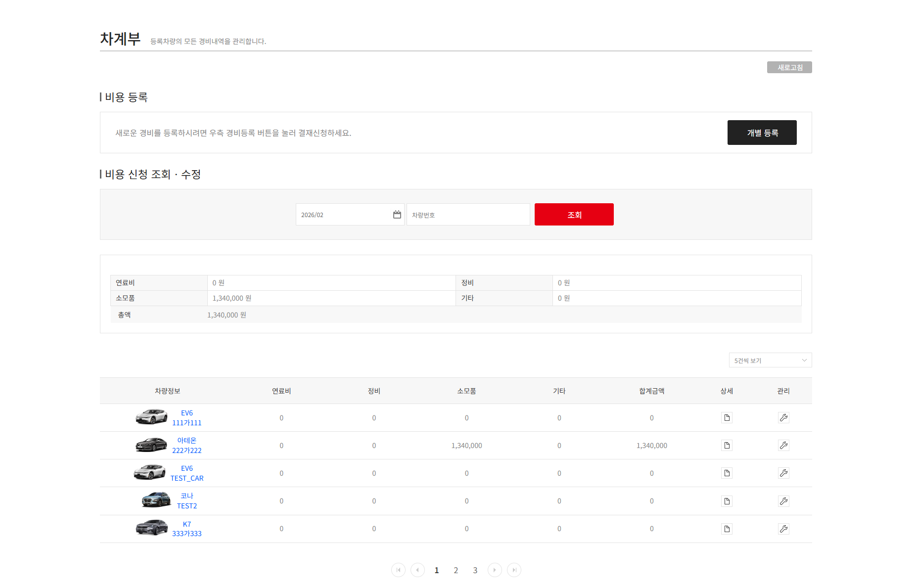
Task: Click the EV6 TEST_CAR car thumbnail
Action: tap(149, 472)
